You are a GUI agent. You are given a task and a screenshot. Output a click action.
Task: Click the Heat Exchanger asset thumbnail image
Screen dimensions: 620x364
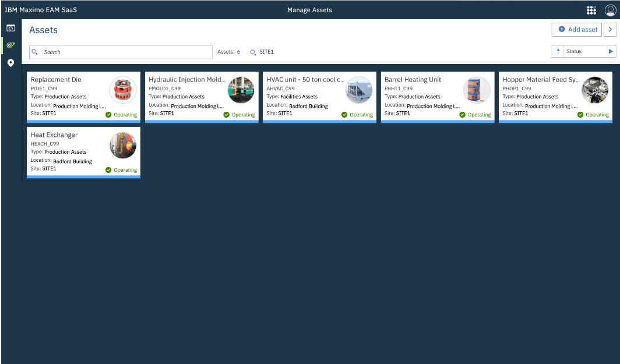click(122, 144)
